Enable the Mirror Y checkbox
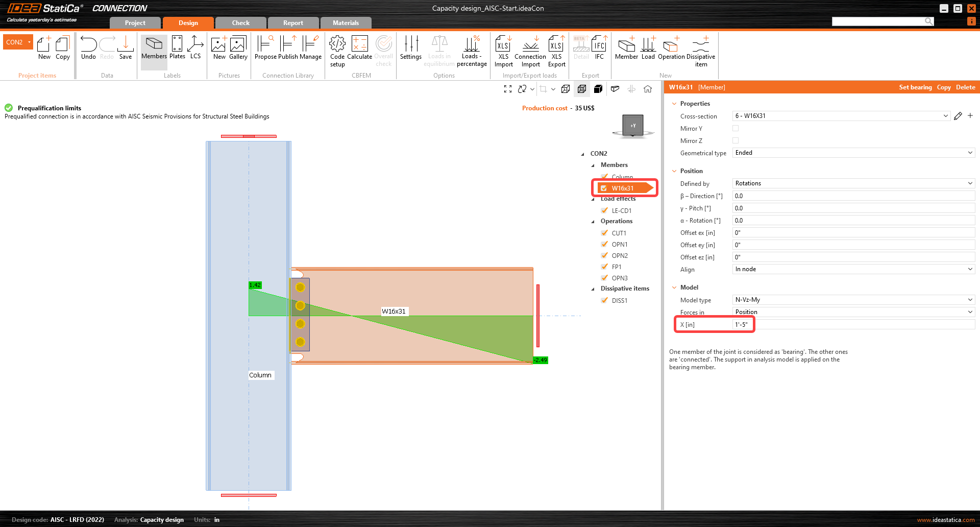The width and height of the screenshot is (980, 527). tap(736, 128)
